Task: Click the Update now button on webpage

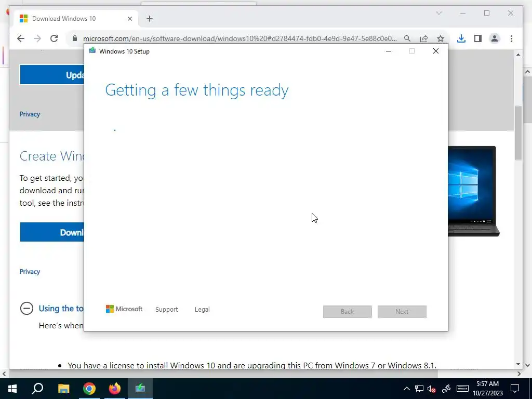Action: (x=52, y=75)
